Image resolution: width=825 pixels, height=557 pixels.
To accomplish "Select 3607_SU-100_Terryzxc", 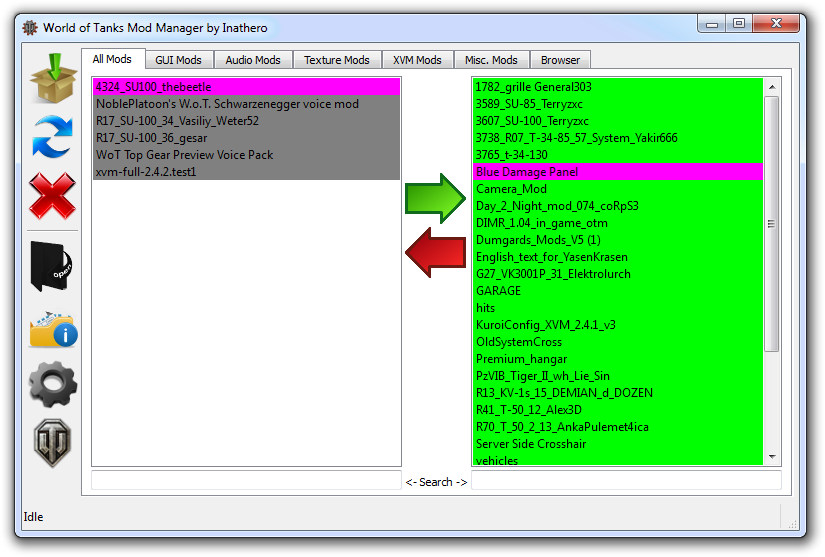I will (x=618, y=120).
